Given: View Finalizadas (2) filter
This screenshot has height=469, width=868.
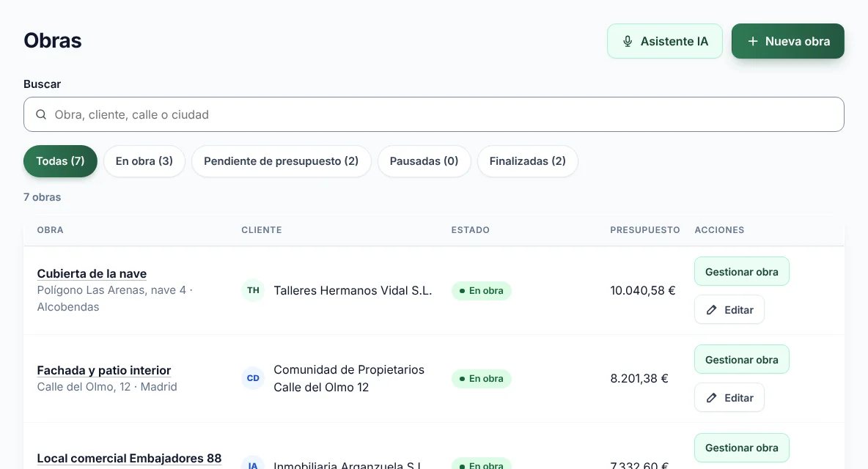Looking at the screenshot, I should (528, 161).
